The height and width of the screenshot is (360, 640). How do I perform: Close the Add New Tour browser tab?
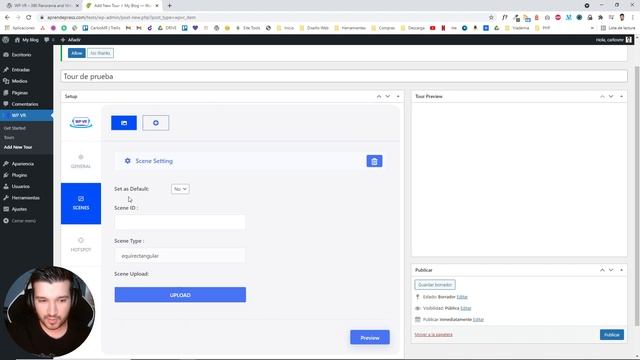(x=157, y=6)
